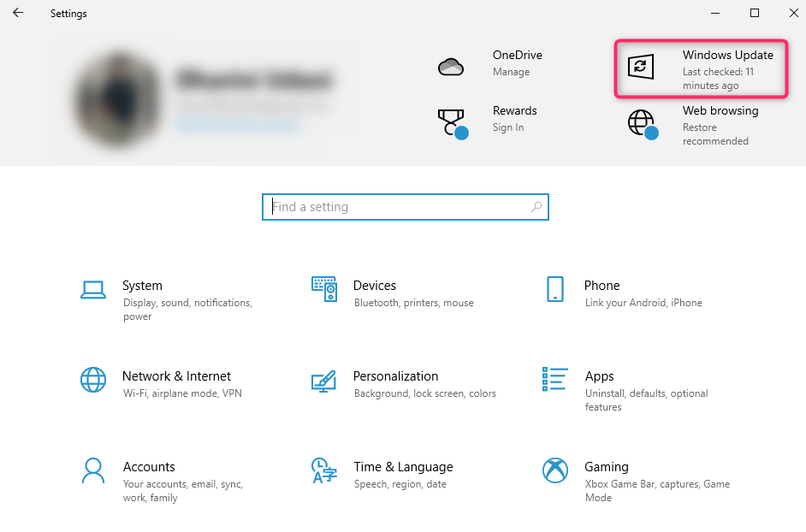Maximize the Settings window
The width and height of the screenshot is (806, 532).
pos(755,13)
